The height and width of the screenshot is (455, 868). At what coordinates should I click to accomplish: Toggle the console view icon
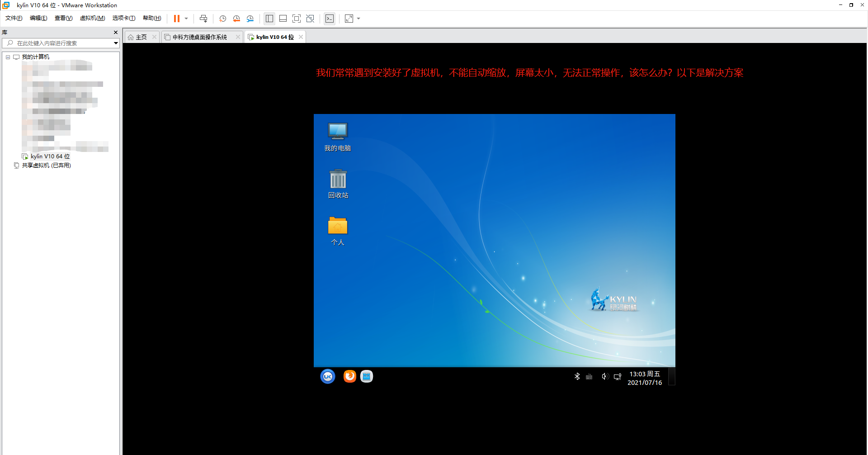point(330,19)
